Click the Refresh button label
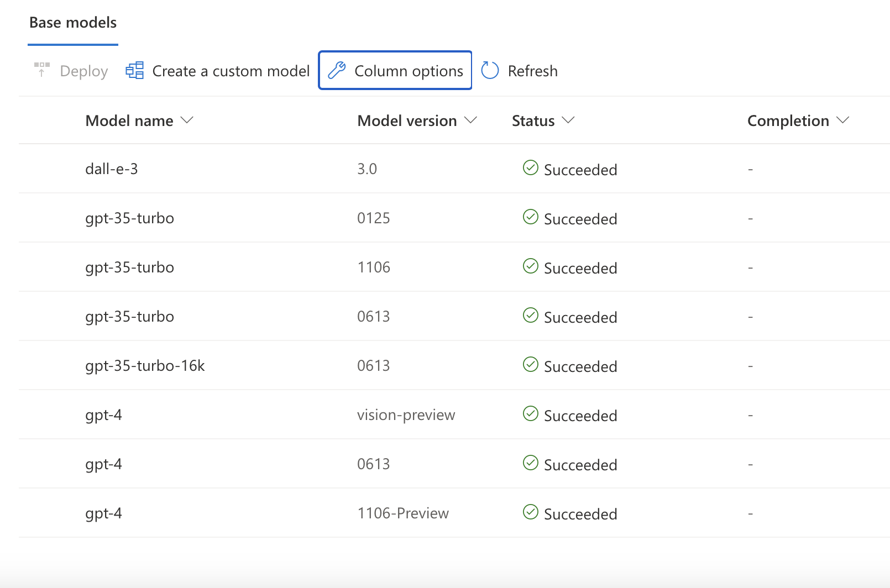This screenshot has height=588, width=890. pos(533,71)
